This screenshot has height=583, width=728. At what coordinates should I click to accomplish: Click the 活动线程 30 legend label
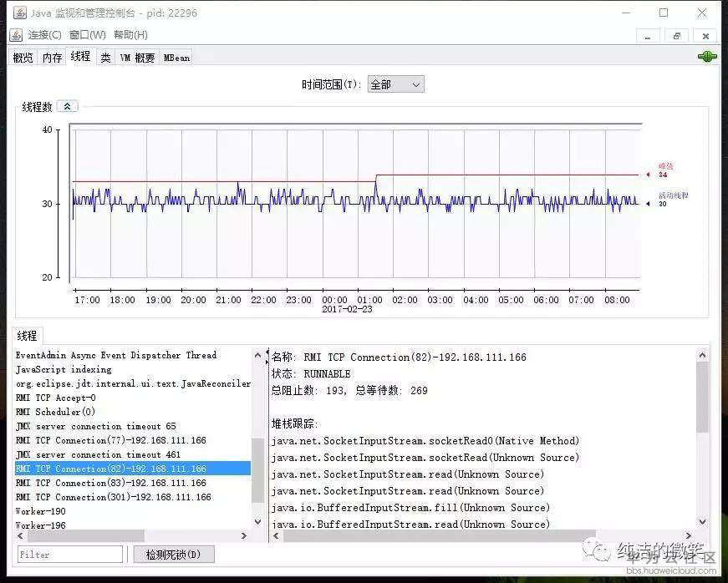[x=673, y=200]
